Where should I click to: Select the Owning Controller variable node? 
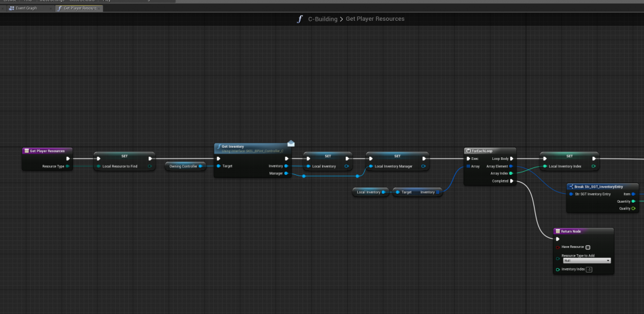tap(186, 166)
